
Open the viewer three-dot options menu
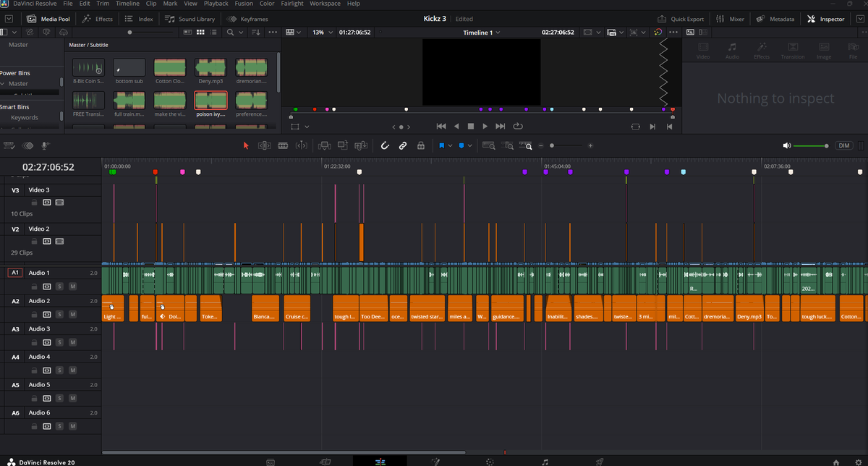click(674, 33)
